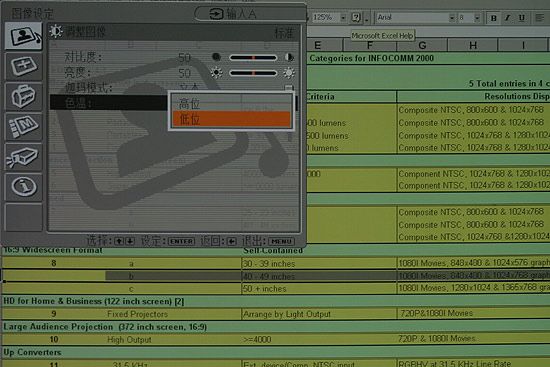Screen dimensions: 550x367
Task: Choose 高位 color temperature option
Action: [x=231, y=103]
